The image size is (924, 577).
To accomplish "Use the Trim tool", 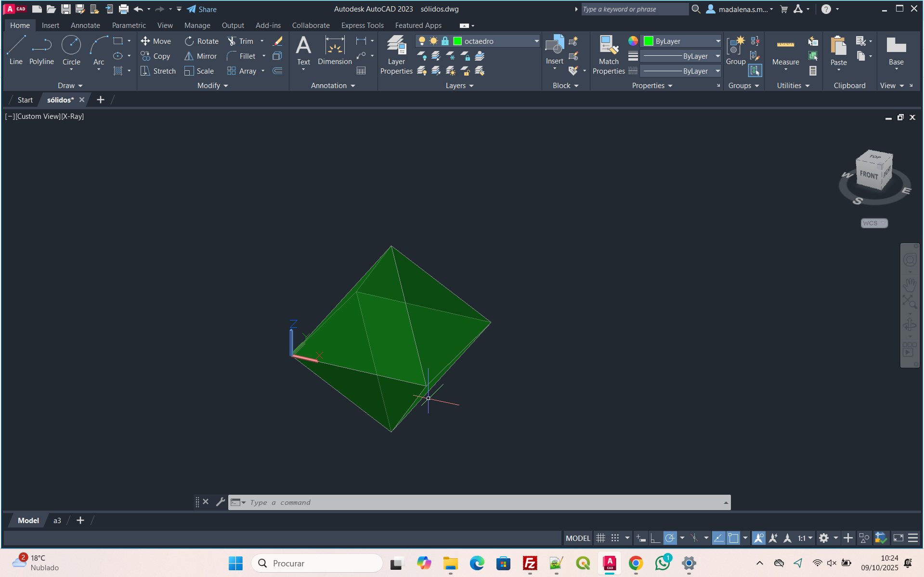I will pos(240,41).
